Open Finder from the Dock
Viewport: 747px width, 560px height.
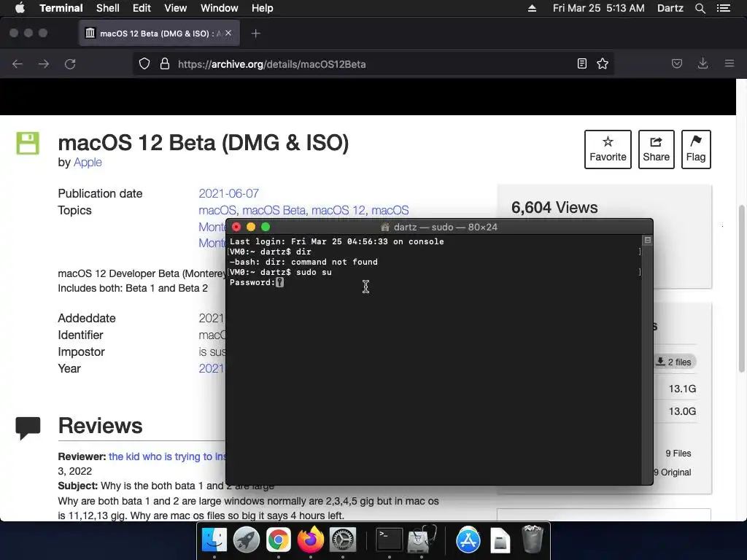pyautogui.click(x=214, y=540)
